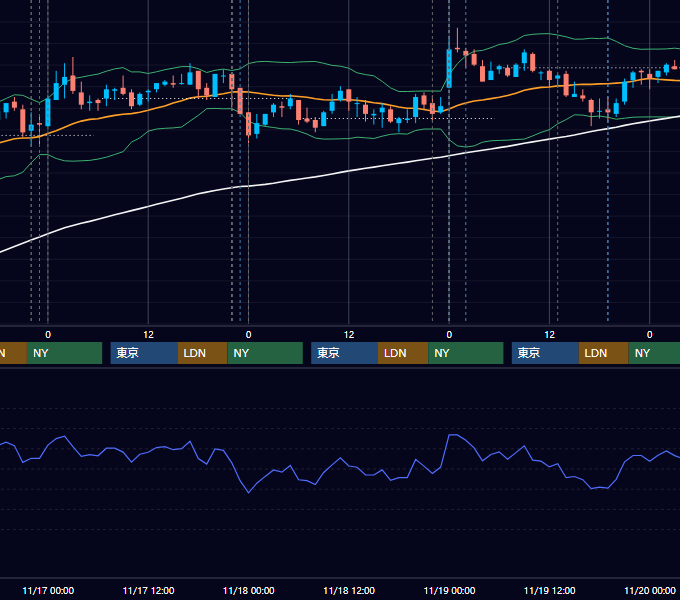Screen dimensions: 680x600
Task: Click the blue oscillator line in lower pane
Action: click(340, 459)
